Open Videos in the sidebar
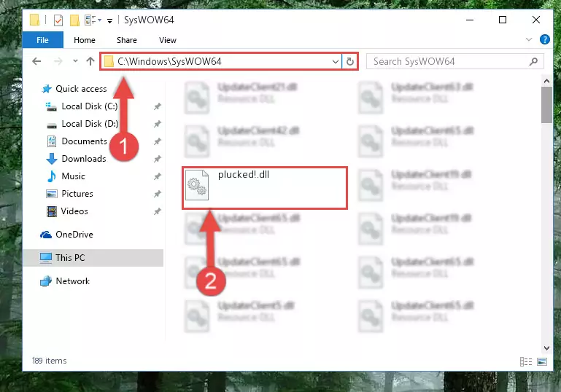Screen dimensions: 561x392 click(67, 211)
